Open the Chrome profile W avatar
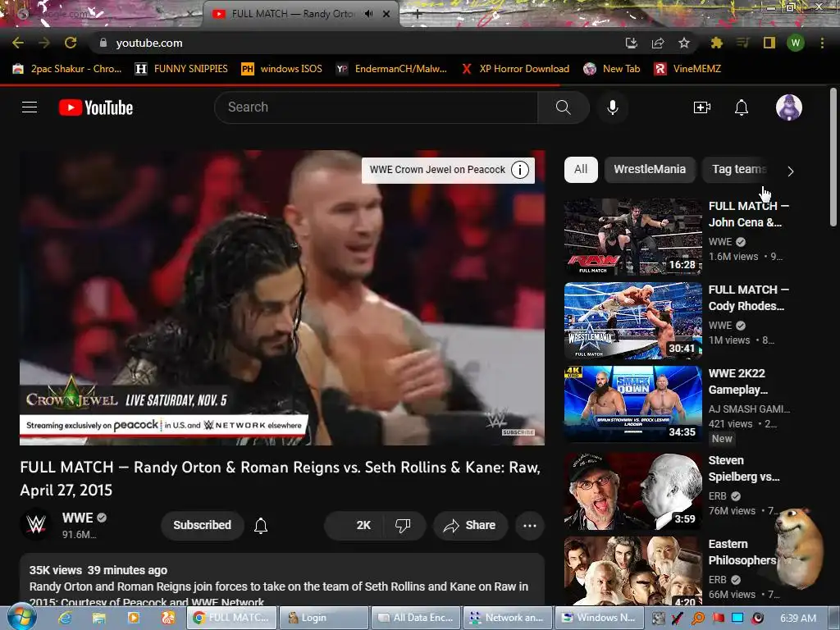The height and width of the screenshot is (630, 840). [796, 43]
